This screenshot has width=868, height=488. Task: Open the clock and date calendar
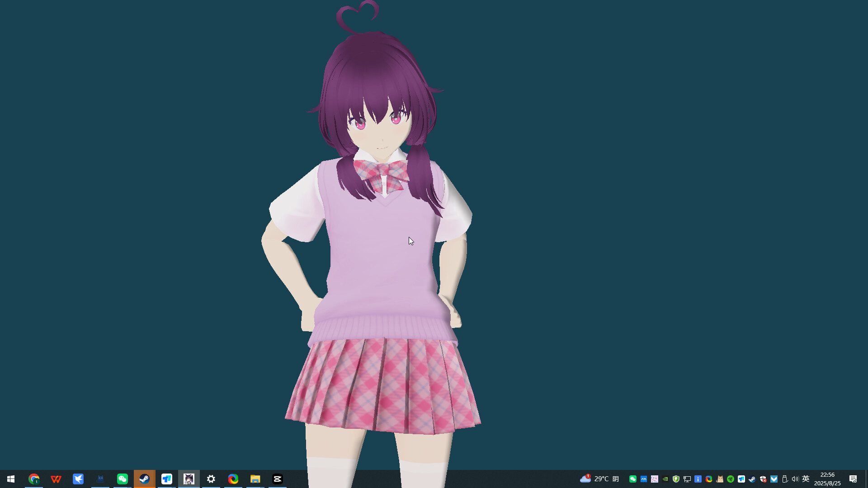pos(827,479)
